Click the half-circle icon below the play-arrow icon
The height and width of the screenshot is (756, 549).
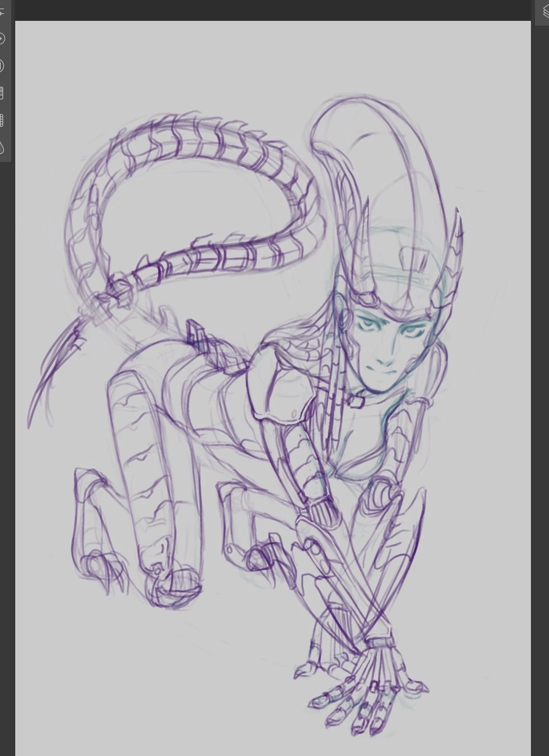pyautogui.click(x=2, y=66)
